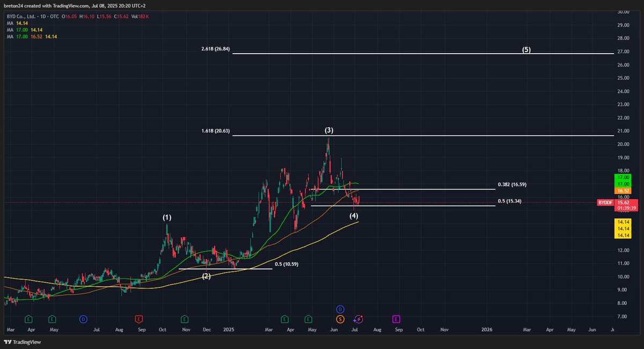This screenshot has width=644, height=349.
Task: Click the green earnings marker above the Apr 2024 label
Action: pos(27,319)
